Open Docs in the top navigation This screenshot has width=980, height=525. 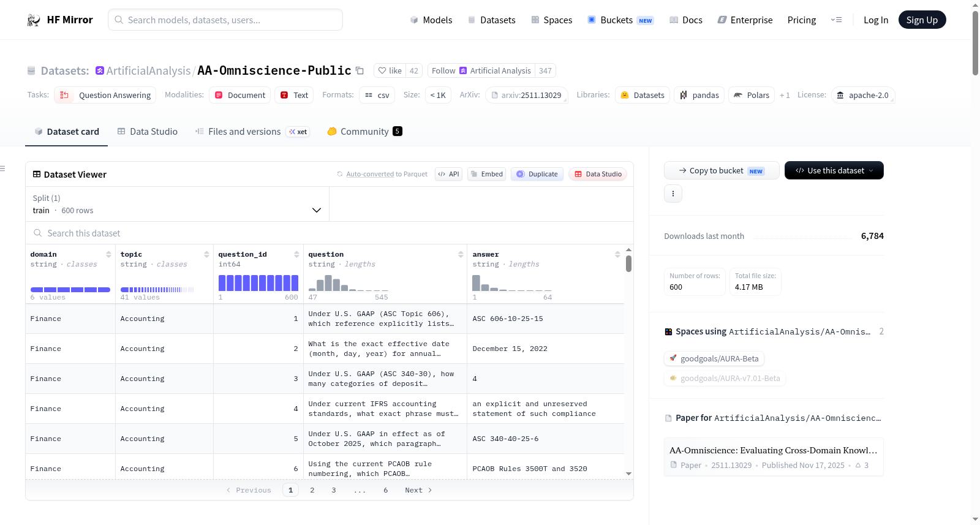click(686, 20)
